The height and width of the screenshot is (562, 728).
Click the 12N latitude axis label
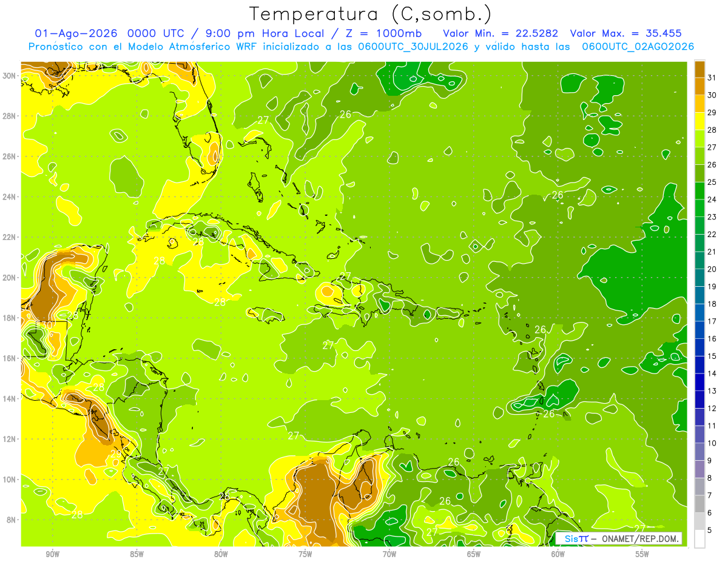coord(10,439)
